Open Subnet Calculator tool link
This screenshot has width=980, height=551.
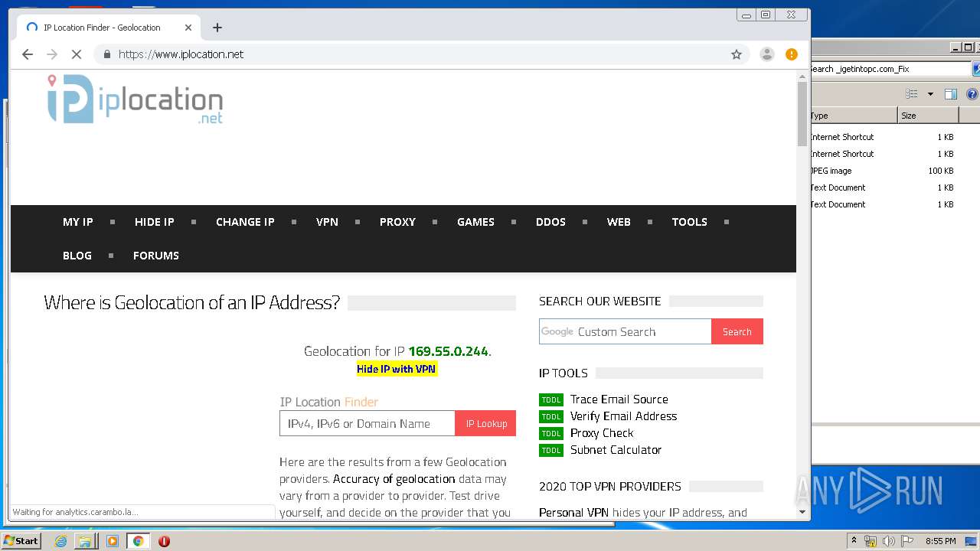tap(616, 450)
